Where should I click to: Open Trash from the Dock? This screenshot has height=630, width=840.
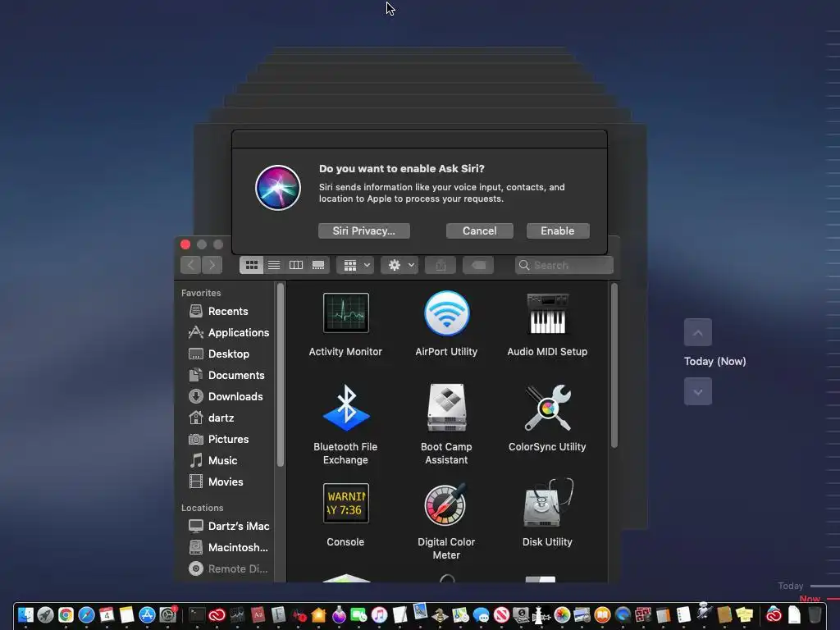click(815, 614)
